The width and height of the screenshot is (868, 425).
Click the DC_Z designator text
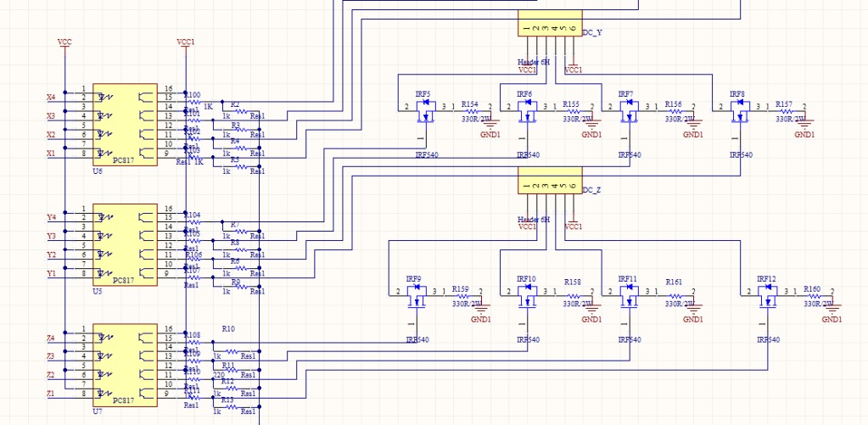[592, 190]
